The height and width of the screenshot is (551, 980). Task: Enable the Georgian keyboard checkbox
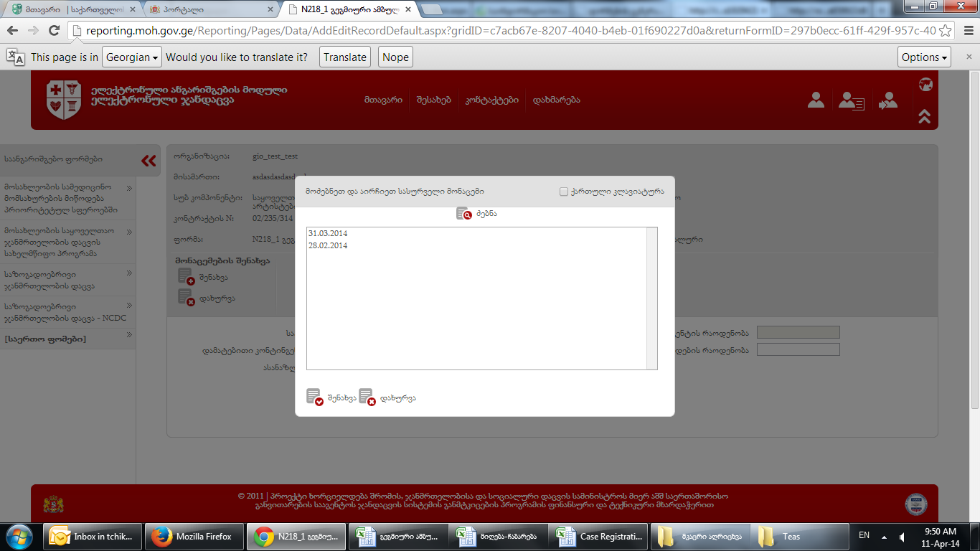coord(564,192)
